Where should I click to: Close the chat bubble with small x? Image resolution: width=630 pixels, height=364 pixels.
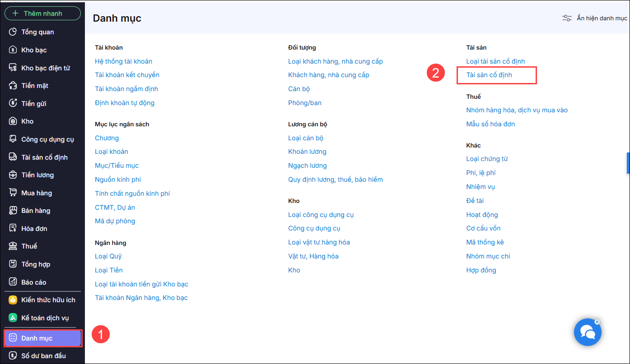(597, 322)
